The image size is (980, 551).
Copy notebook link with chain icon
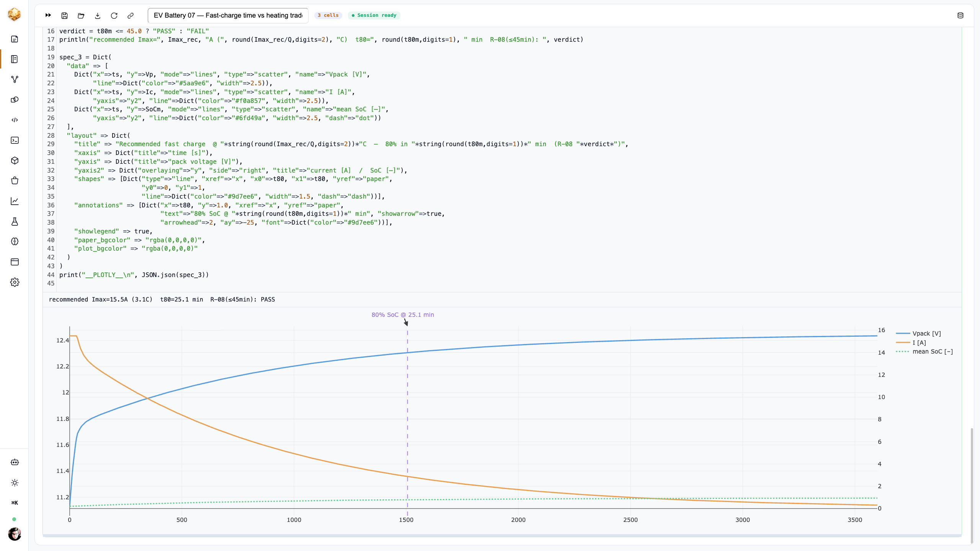tap(131, 15)
